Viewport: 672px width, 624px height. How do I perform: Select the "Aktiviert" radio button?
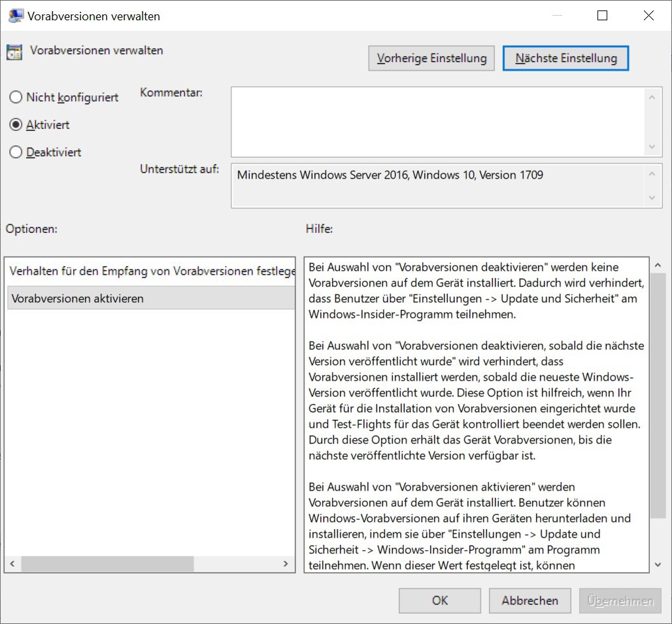point(14,124)
